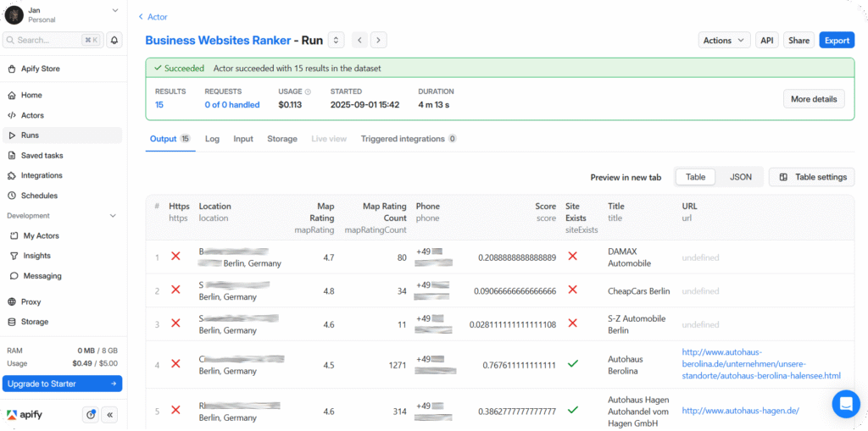
Task: Expand the Actions dropdown
Action: tap(724, 40)
